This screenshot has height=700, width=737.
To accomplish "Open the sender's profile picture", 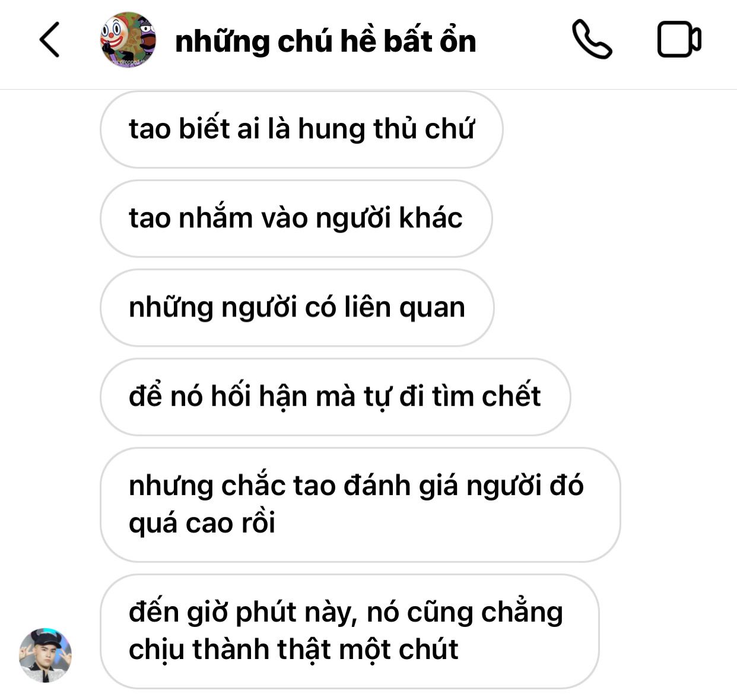I will (46, 655).
